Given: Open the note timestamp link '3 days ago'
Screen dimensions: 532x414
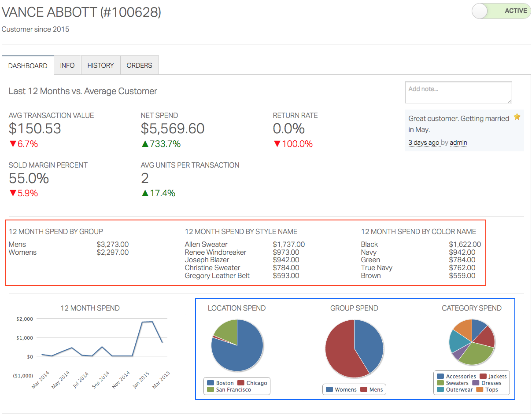Looking at the screenshot, I should click(x=424, y=143).
